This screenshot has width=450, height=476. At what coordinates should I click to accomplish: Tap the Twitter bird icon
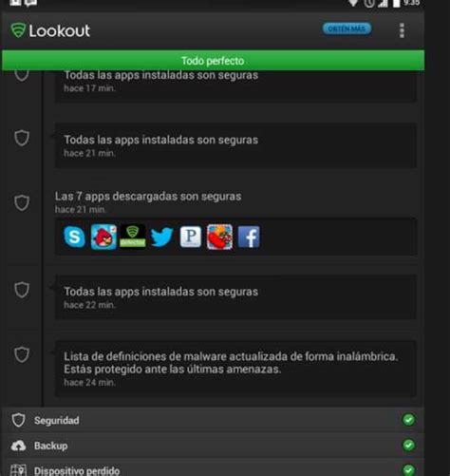[161, 237]
